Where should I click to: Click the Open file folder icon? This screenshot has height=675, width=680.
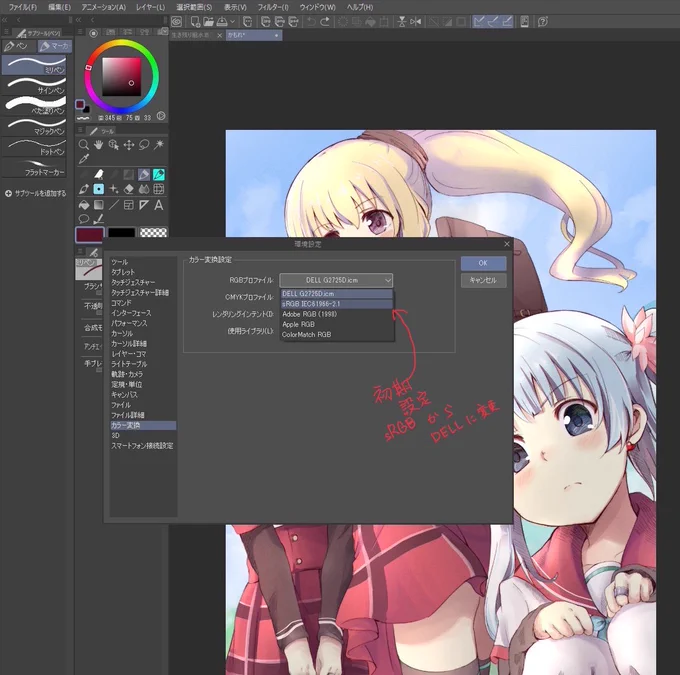click(209, 22)
